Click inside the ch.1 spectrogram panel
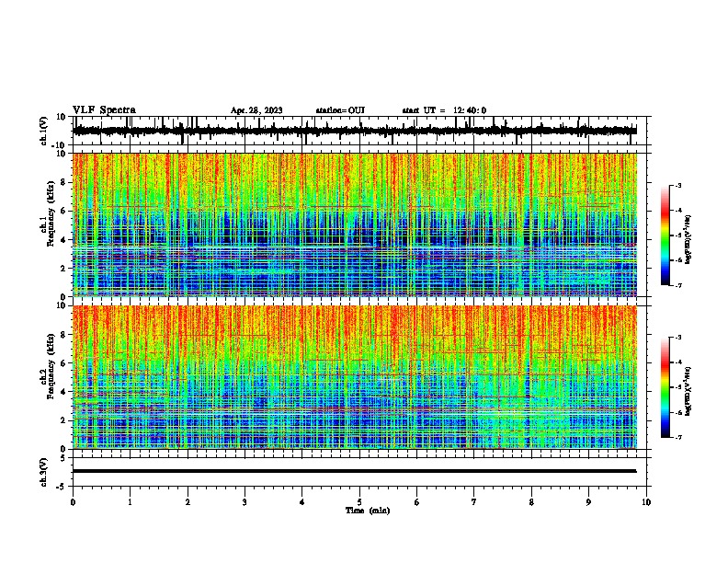Screen dimensions: 728x563 (354, 224)
